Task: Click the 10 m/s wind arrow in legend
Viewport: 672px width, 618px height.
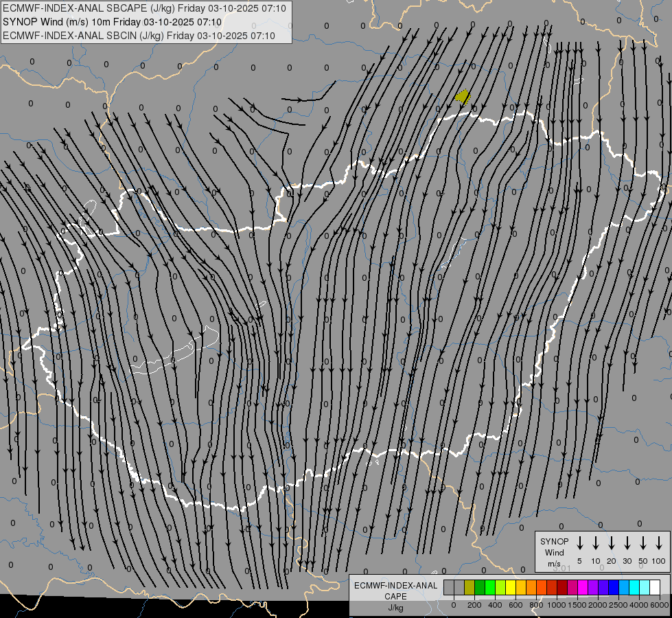Action: coord(596,543)
